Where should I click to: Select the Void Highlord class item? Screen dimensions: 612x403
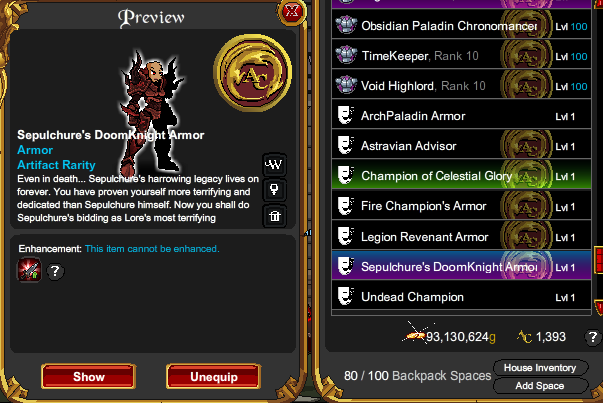pyautogui.click(x=461, y=85)
